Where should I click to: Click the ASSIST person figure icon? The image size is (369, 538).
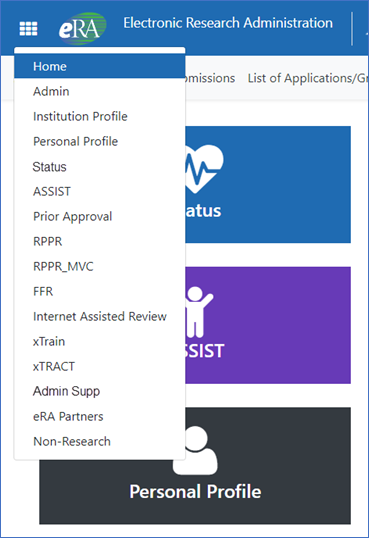tap(199, 312)
